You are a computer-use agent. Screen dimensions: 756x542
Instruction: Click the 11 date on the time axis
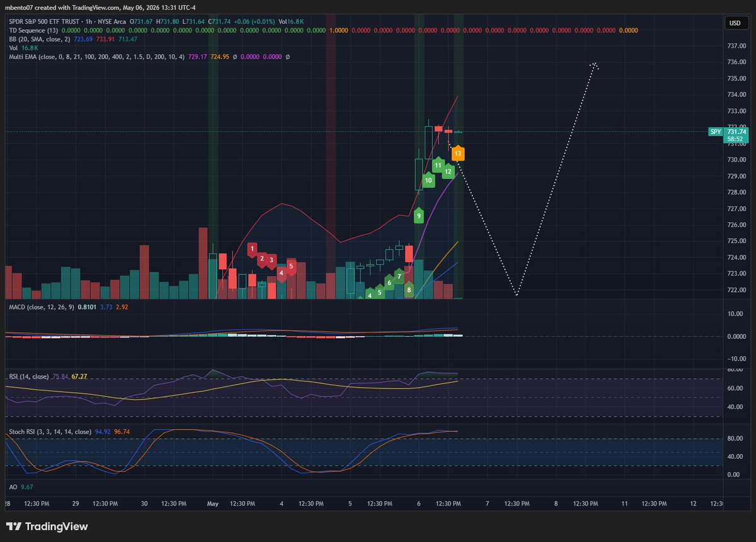click(x=624, y=504)
